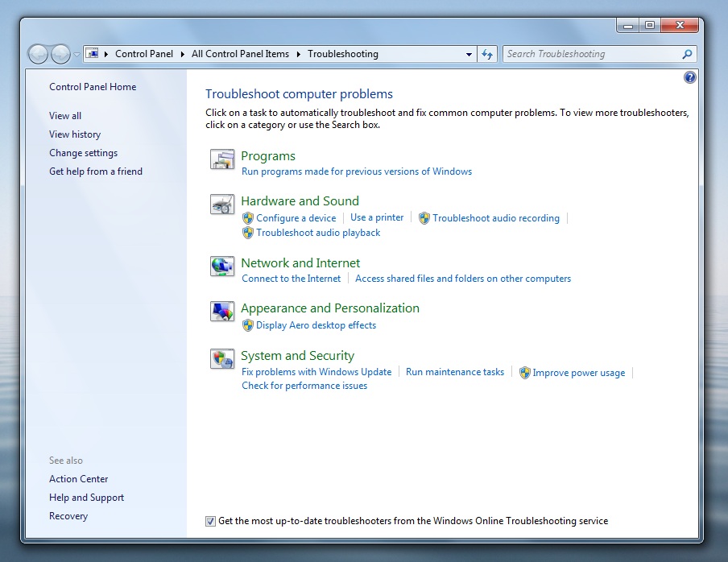Go to Control Panel Home
The width and height of the screenshot is (728, 562).
click(x=93, y=87)
